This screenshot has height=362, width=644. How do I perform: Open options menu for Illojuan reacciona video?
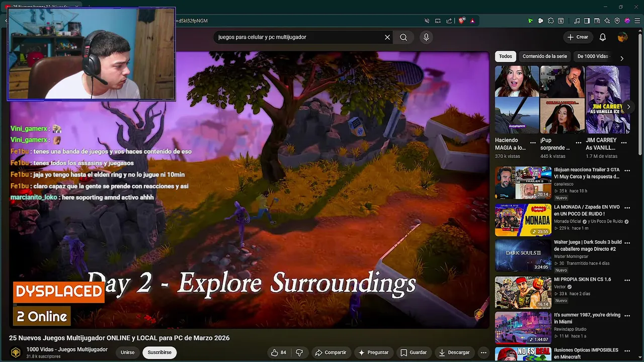627,170
